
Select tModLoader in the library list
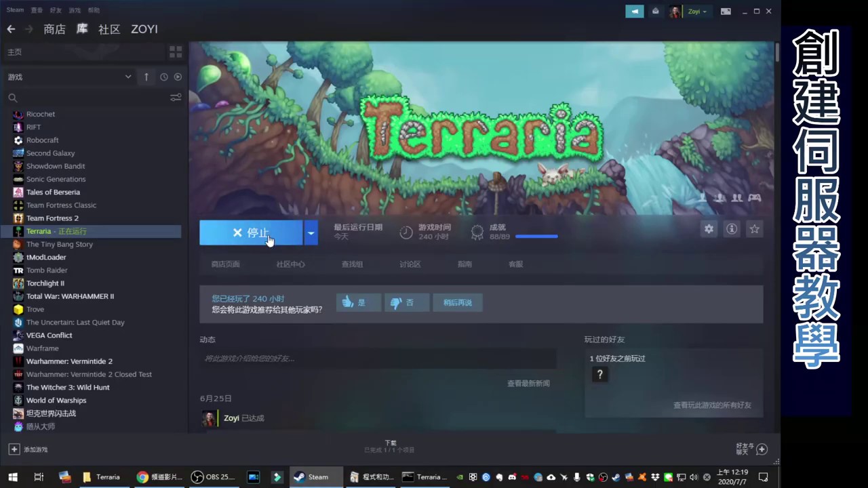pos(46,258)
